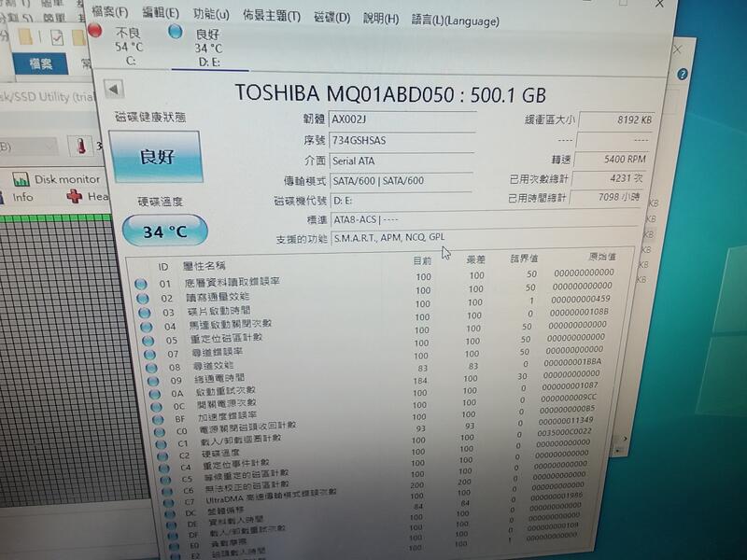Click status circle for attribute 04
The image size is (747, 560).
[x=147, y=328]
